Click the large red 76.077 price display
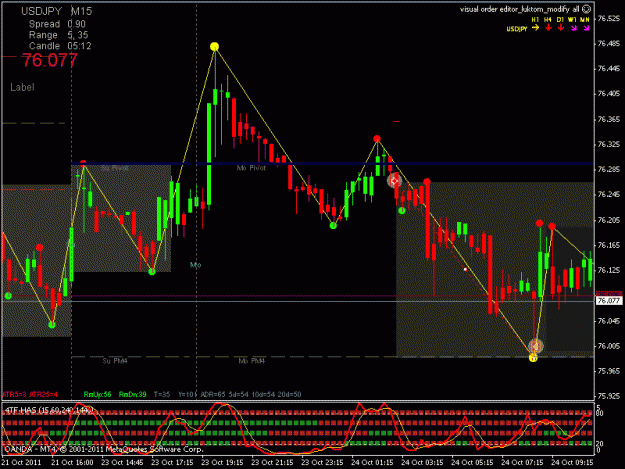The width and height of the screenshot is (625, 469). [x=49, y=60]
